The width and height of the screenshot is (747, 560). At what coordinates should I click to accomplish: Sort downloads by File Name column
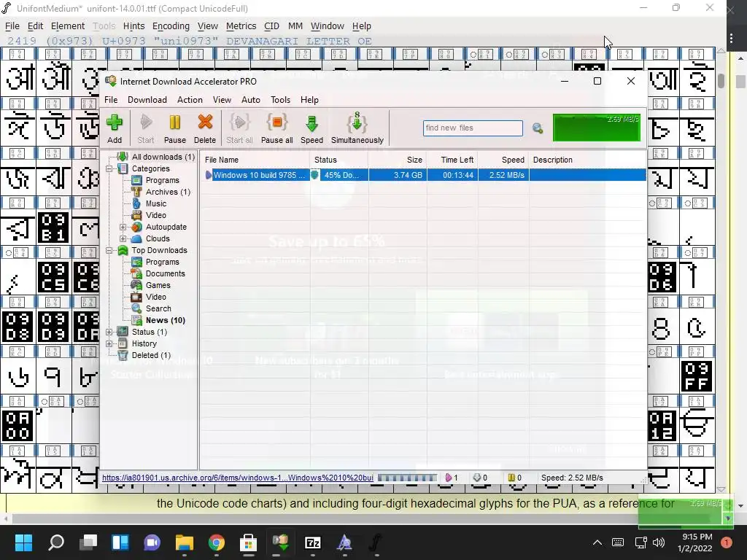(255, 160)
